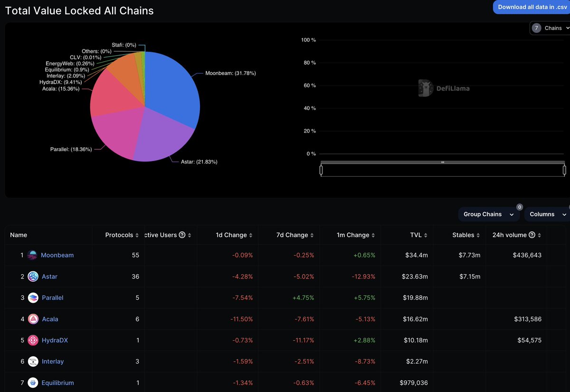The image size is (570, 392).
Task: Open the Acala chain link
Action: pyautogui.click(x=50, y=319)
